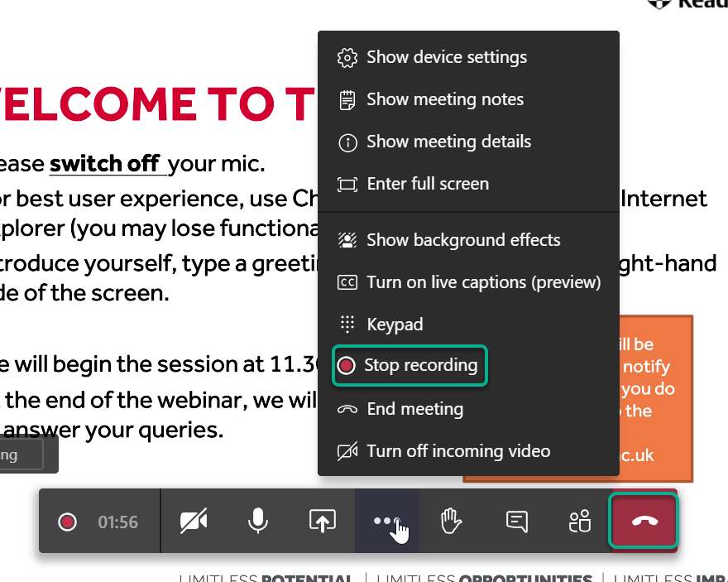Toggle the camera on in meeting toolbar
This screenshot has width=728, height=582.
point(194,521)
